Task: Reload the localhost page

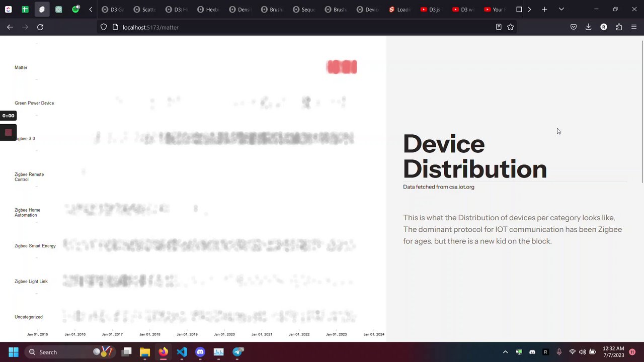Action: 40,27
